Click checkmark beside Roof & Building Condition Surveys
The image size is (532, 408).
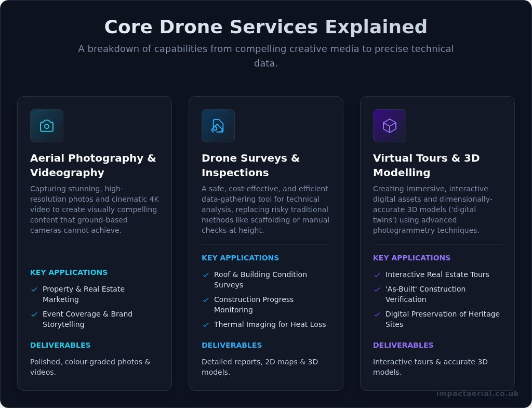point(206,275)
